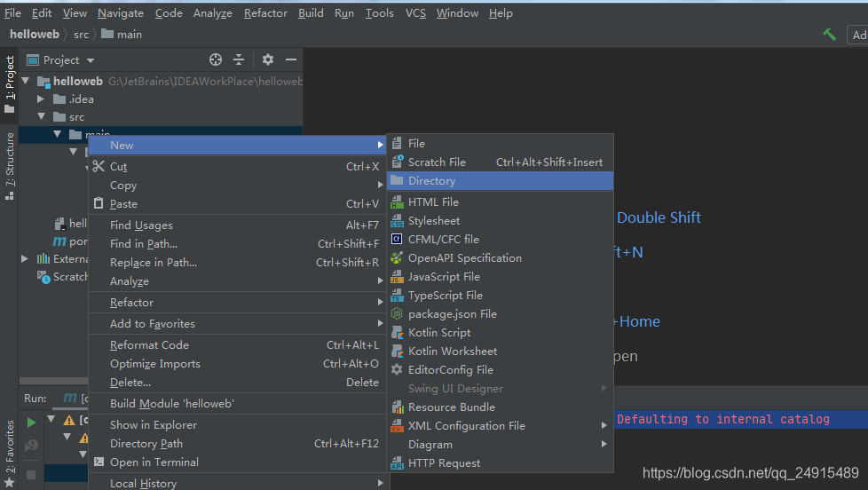Viewport: 868px width, 490px height.
Task: Click src breadcrumb in navigation bar
Action: pyautogui.click(x=81, y=35)
